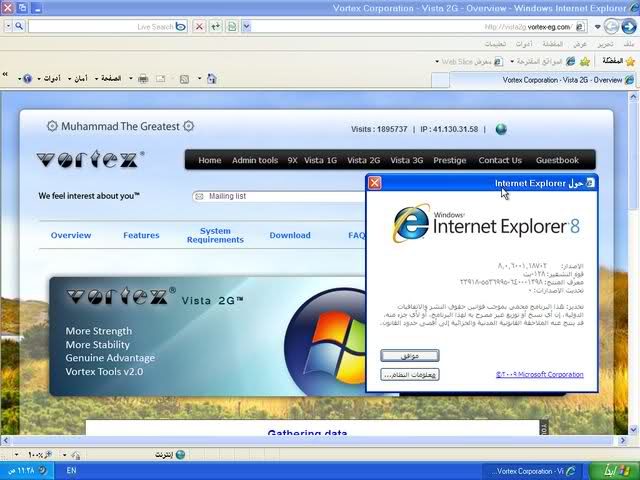Switch to the Download page section

290,235
